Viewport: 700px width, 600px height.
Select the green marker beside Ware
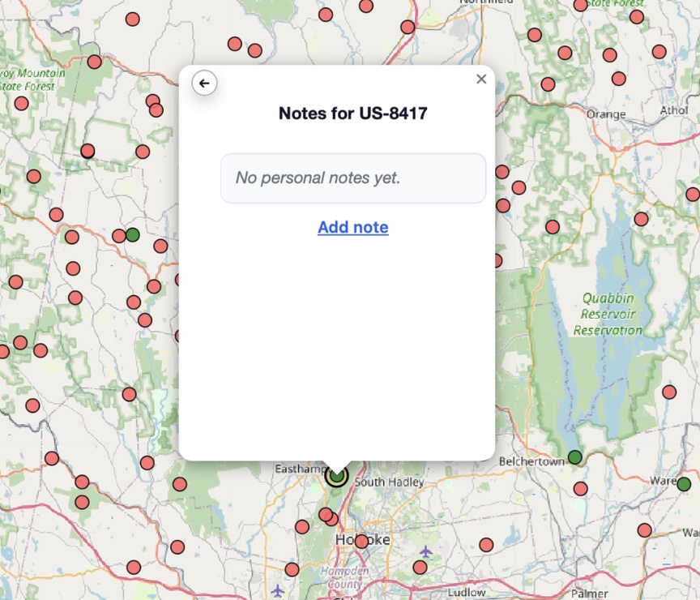[x=684, y=484]
